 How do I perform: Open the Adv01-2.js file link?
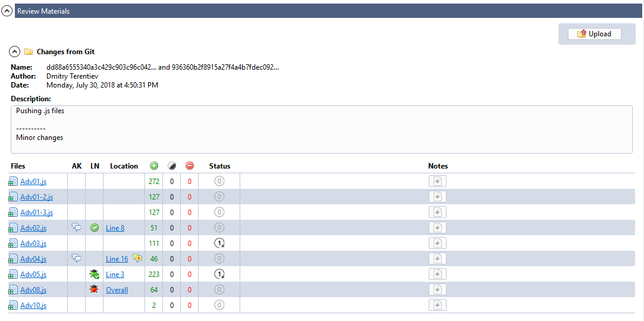(36, 197)
